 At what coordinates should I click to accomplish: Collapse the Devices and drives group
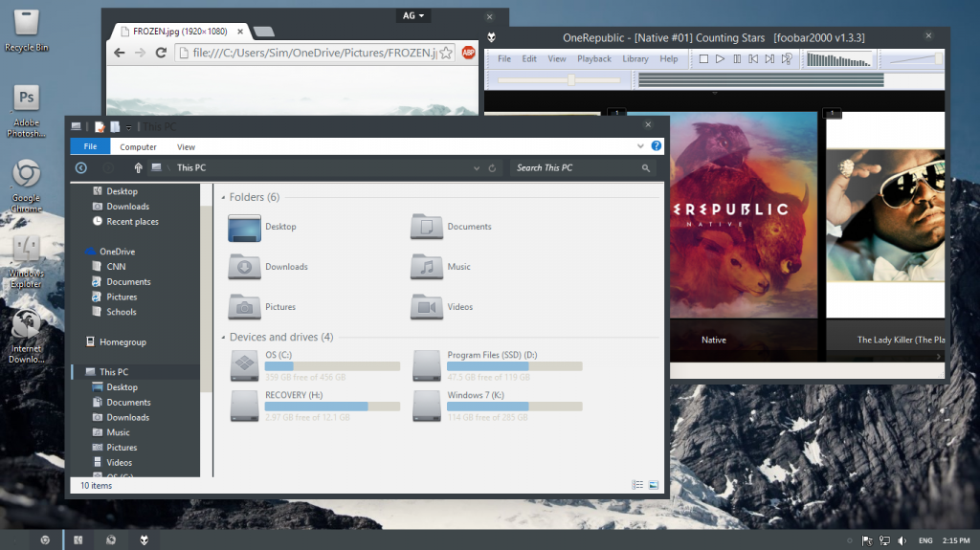tap(223, 338)
